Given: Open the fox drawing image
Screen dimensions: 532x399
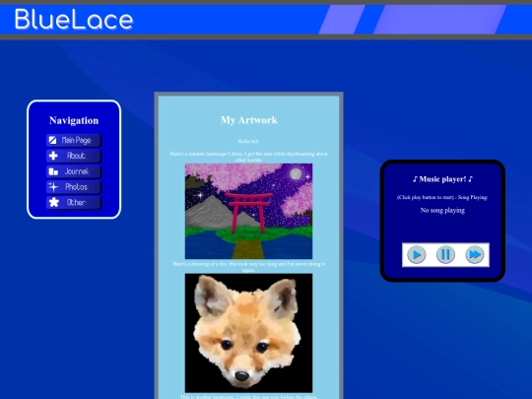Looking at the screenshot, I should [248, 333].
